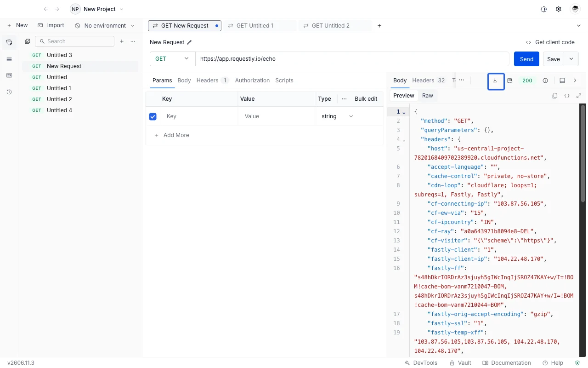The height and width of the screenshot is (368, 588).
Task: Rename request using the pencil icon
Action: (x=189, y=42)
